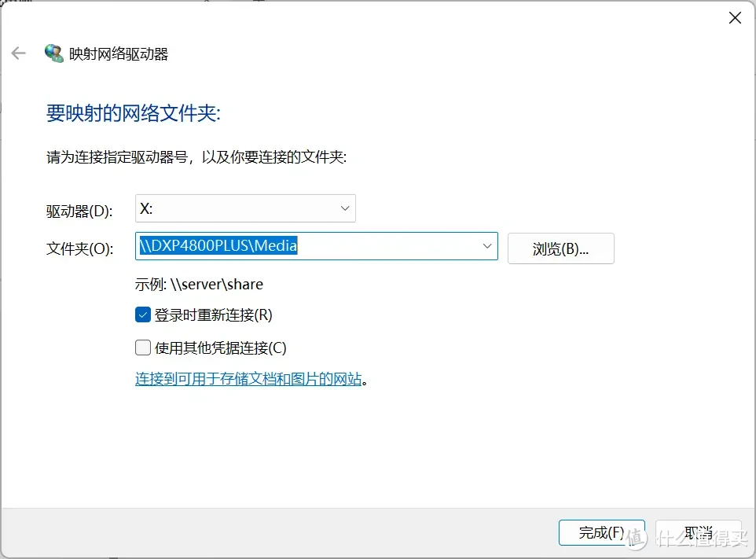Click the 示例: \\server\share example text

click(x=199, y=284)
